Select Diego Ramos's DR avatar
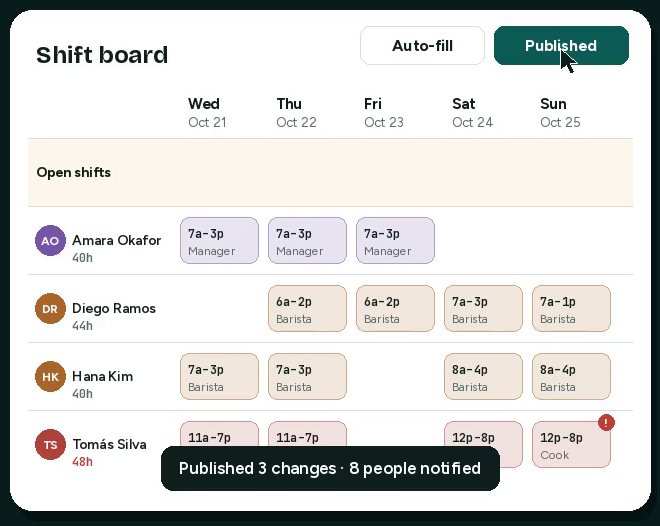 (50, 308)
